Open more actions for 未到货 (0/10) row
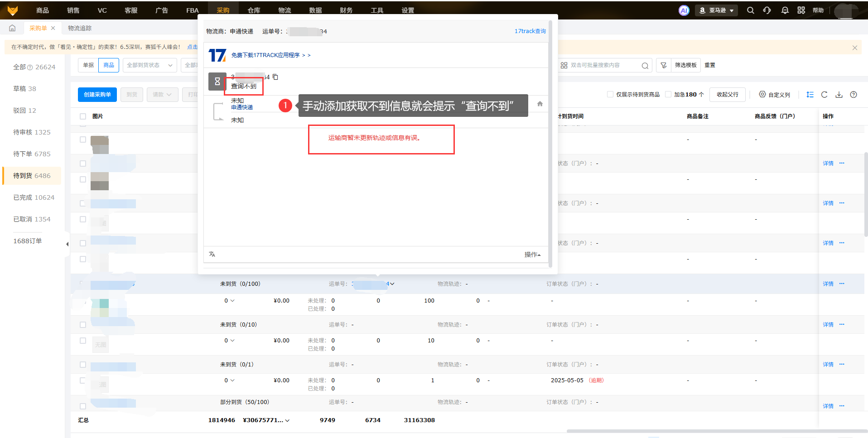This screenshot has width=868, height=438. coord(842,324)
